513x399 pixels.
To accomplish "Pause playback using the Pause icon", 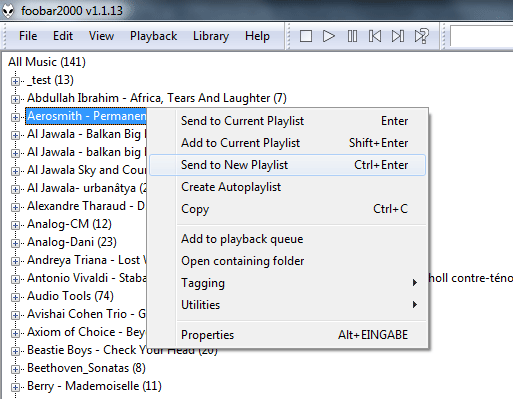I will coord(352,36).
